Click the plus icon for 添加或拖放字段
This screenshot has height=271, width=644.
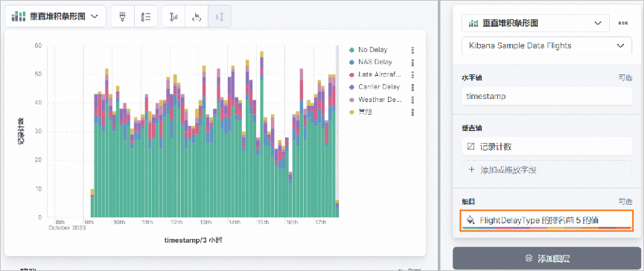[x=471, y=170]
